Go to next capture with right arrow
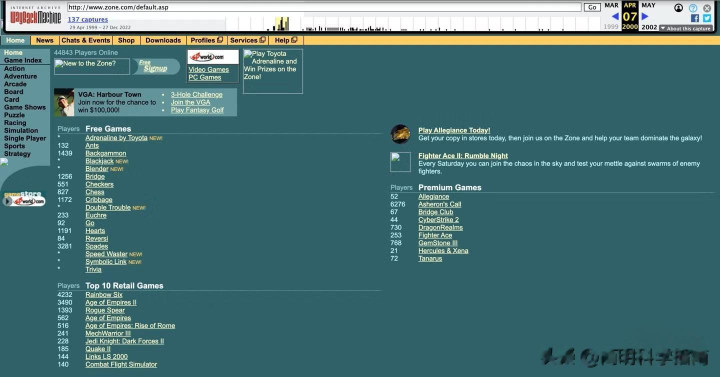This screenshot has width=720, height=377. (x=645, y=17)
